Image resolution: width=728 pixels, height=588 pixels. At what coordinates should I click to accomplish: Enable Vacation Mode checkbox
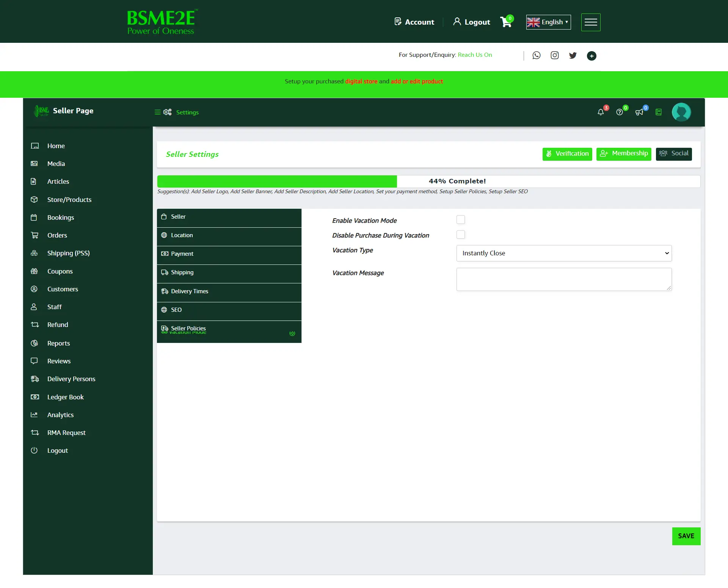(x=461, y=219)
